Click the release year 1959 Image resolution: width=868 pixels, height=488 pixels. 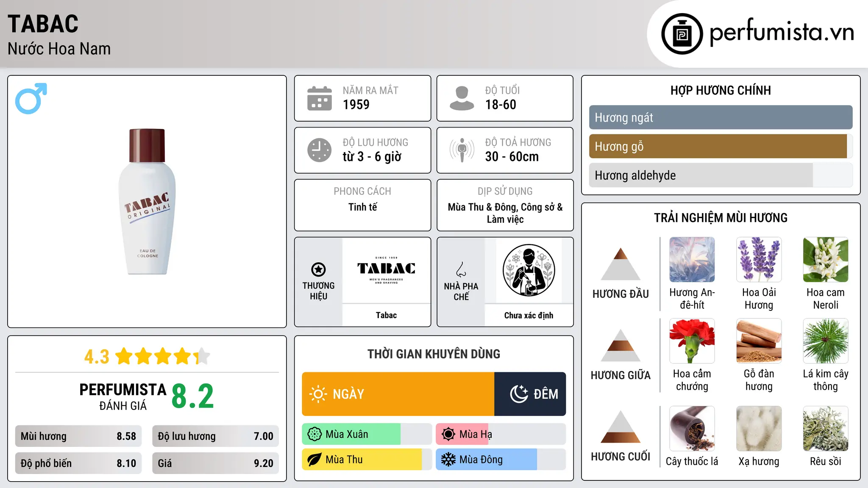(x=356, y=105)
